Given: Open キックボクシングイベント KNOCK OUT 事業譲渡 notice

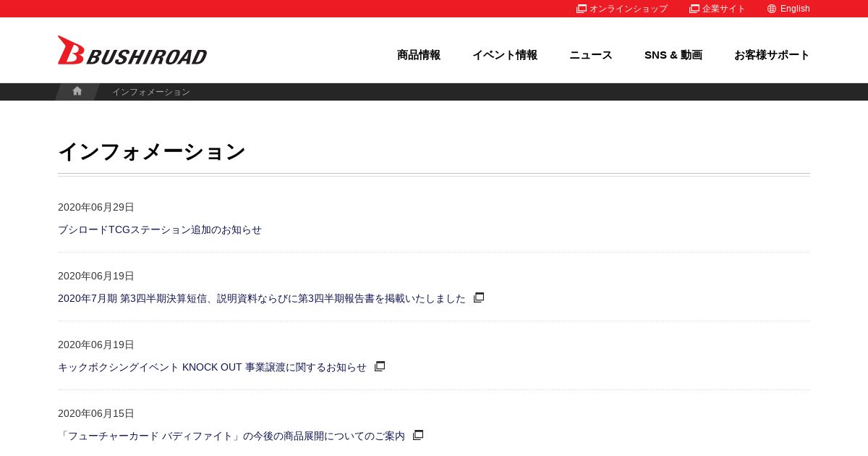Looking at the screenshot, I should (x=213, y=367).
